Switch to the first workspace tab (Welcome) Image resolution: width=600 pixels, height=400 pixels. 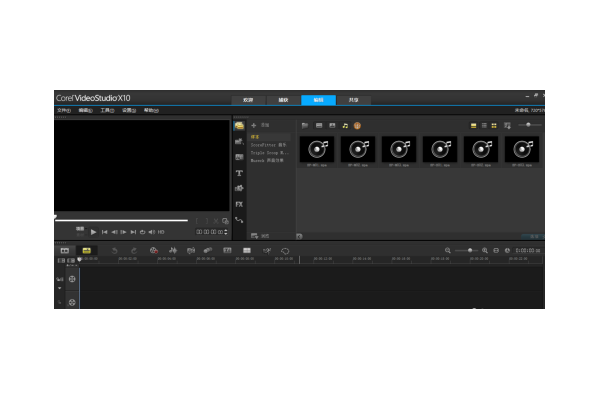point(248,100)
